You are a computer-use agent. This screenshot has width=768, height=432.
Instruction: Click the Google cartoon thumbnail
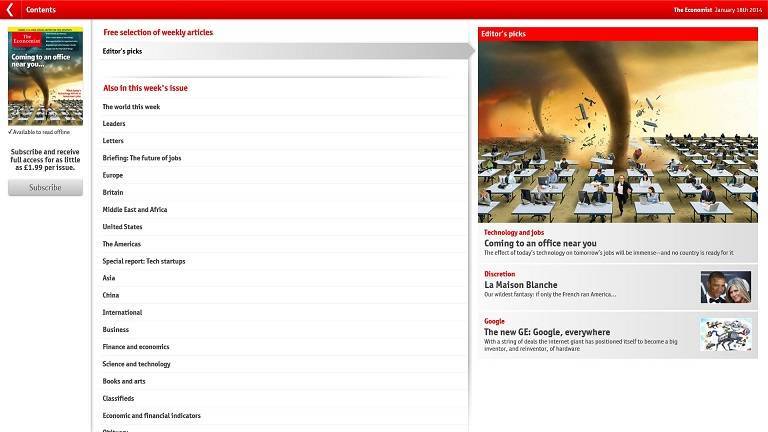tap(725, 335)
